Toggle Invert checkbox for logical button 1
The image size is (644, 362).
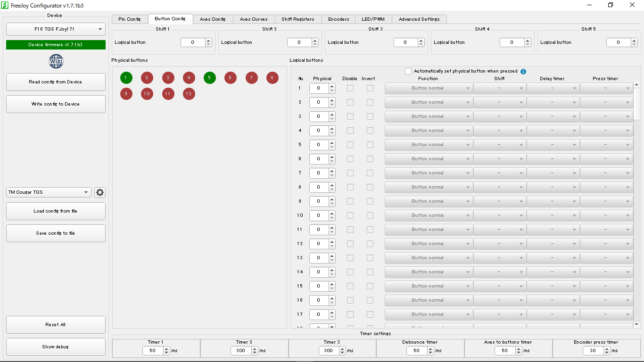click(x=370, y=88)
